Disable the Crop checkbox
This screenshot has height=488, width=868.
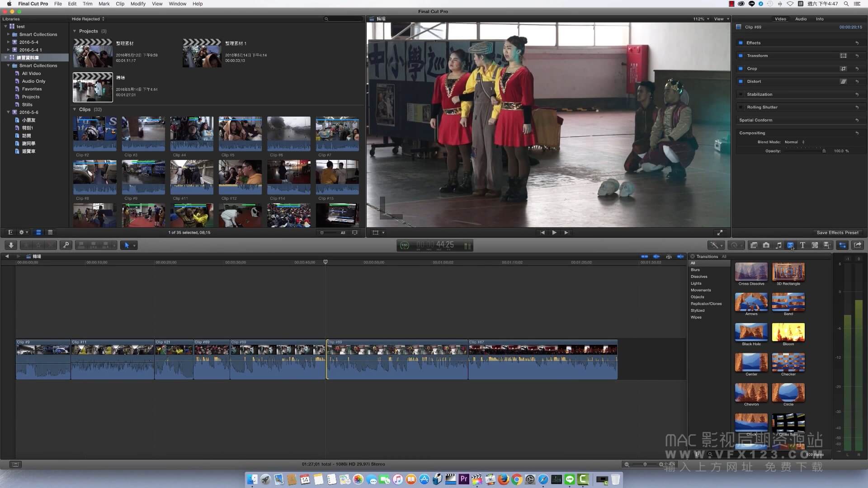(x=741, y=69)
